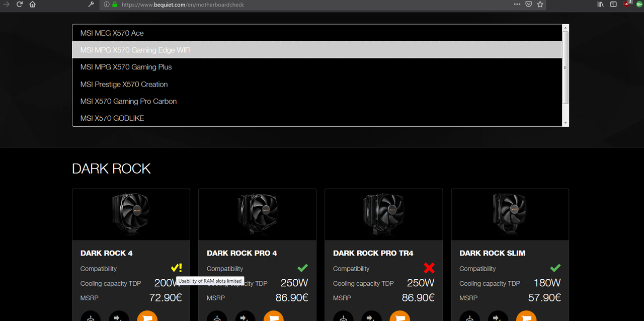Screen dimensions: 644x321
Task: Click Dark Rock Pro TR4 red cross icon
Action: point(429,268)
